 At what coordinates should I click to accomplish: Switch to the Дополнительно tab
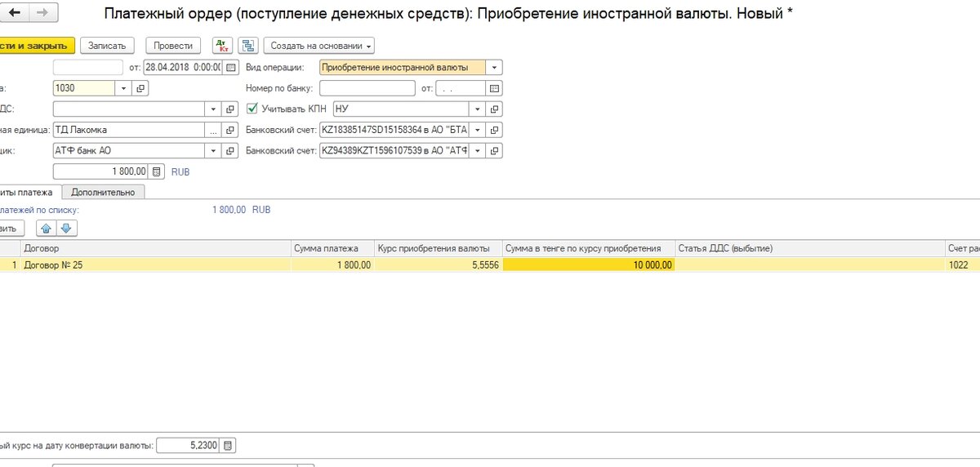click(x=104, y=192)
